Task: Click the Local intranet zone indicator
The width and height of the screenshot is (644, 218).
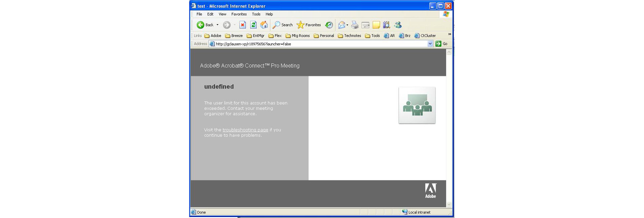Action: [x=416, y=212]
